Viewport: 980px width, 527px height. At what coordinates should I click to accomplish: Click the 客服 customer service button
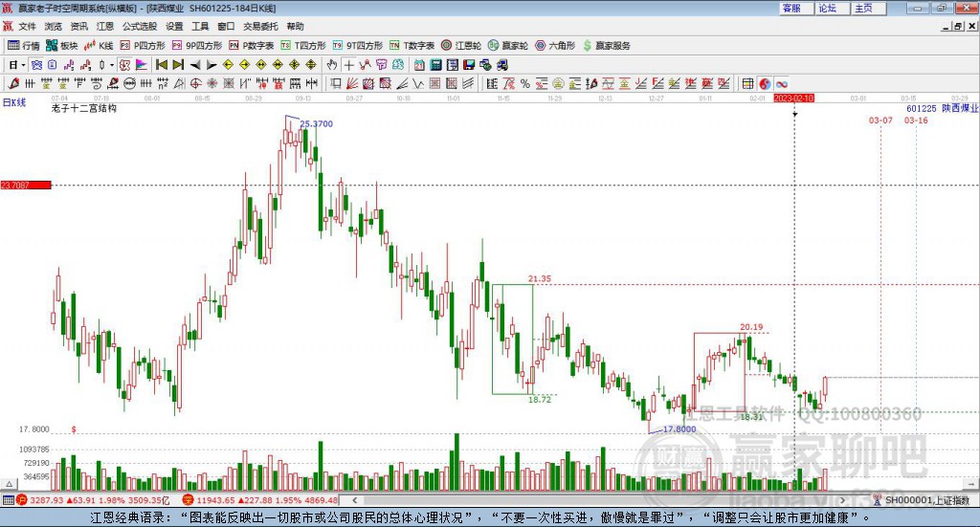coord(797,8)
